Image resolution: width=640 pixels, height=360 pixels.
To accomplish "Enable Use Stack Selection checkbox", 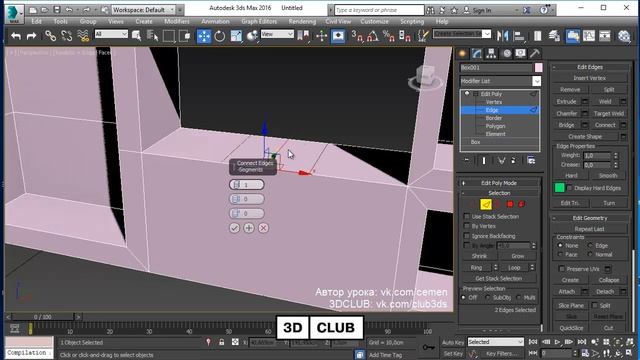I will (467, 216).
